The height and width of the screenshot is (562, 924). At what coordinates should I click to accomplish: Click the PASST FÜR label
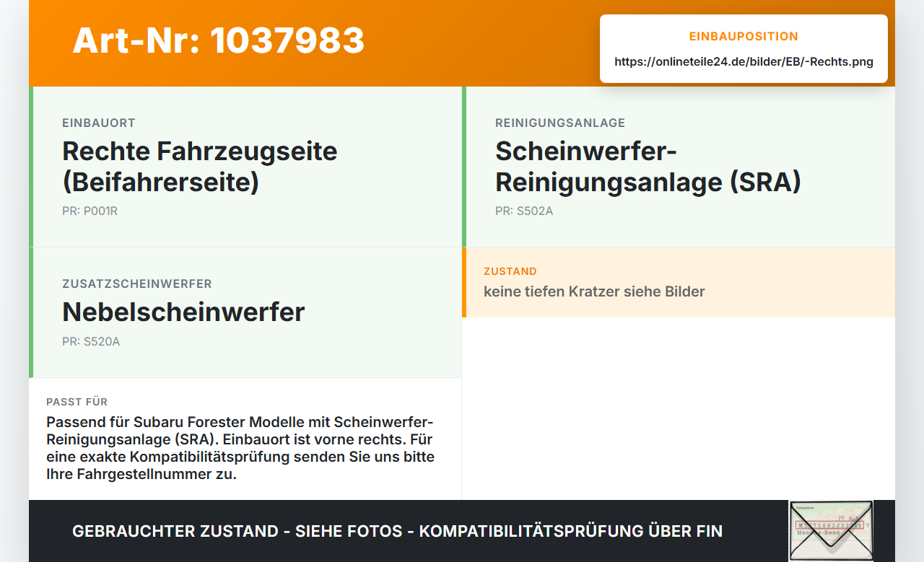tap(77, 402)
